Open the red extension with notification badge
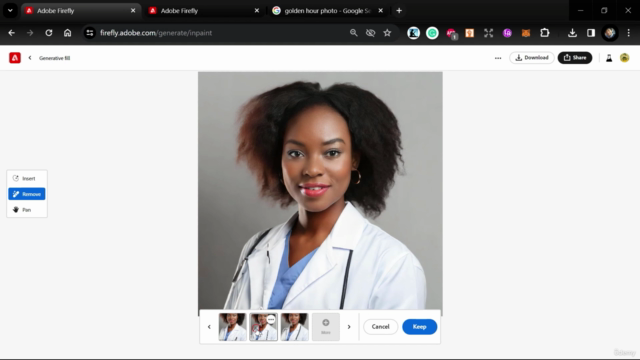 click(x=451, y=33)
